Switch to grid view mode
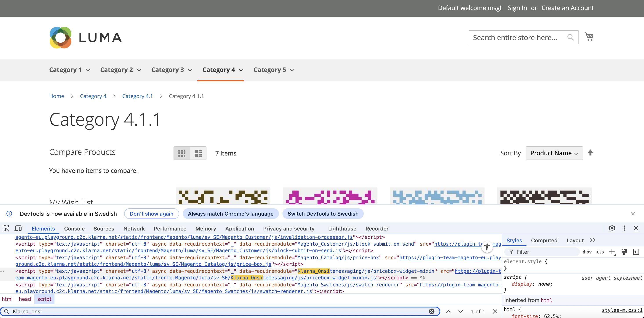The height and width of the screenshot is (318, 644). tap(182, 153)
